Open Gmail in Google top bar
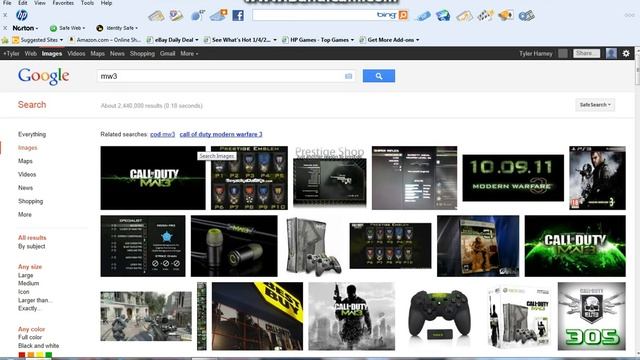 pyautogui.click(x=167, y=53)
